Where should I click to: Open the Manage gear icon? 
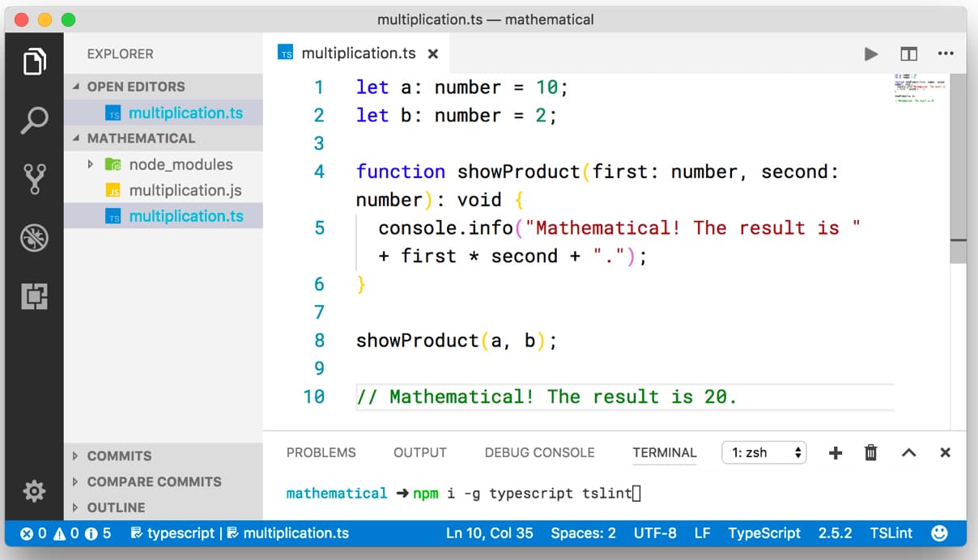click(x=34, y=490)
